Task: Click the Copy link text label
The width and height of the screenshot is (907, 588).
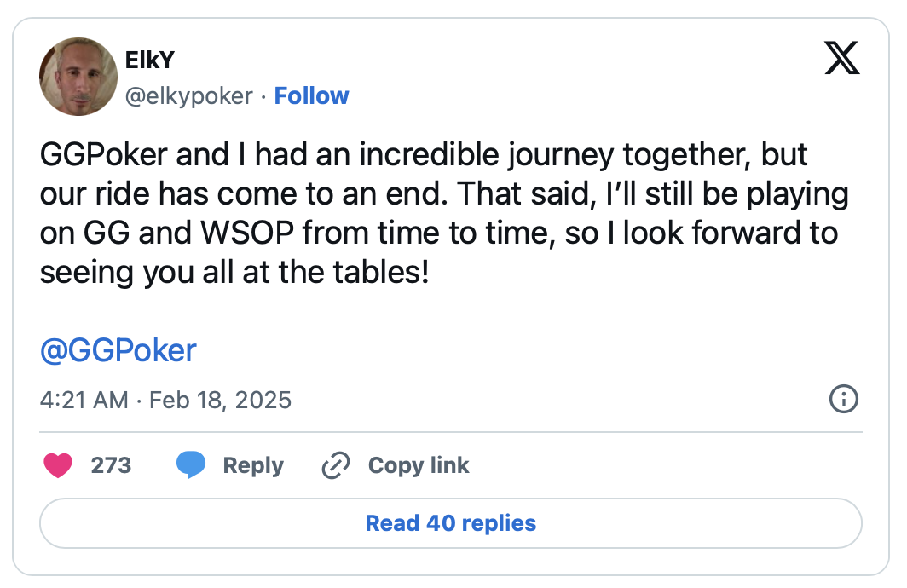Action: tap(419, 465)
